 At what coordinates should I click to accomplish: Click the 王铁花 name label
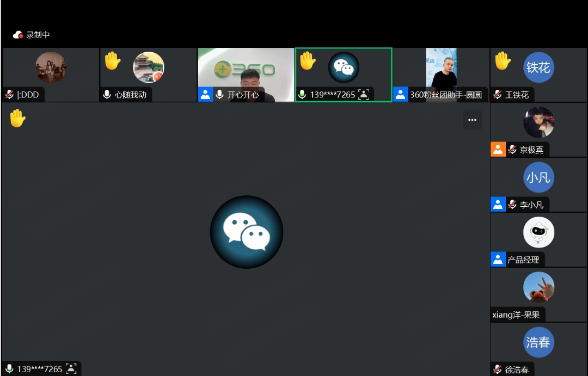tap(517, 95)
